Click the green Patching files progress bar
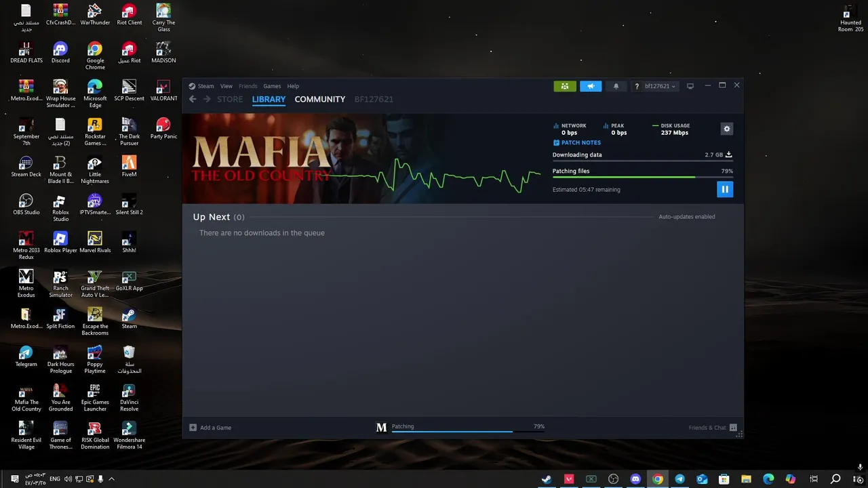 tap(642, 178)
